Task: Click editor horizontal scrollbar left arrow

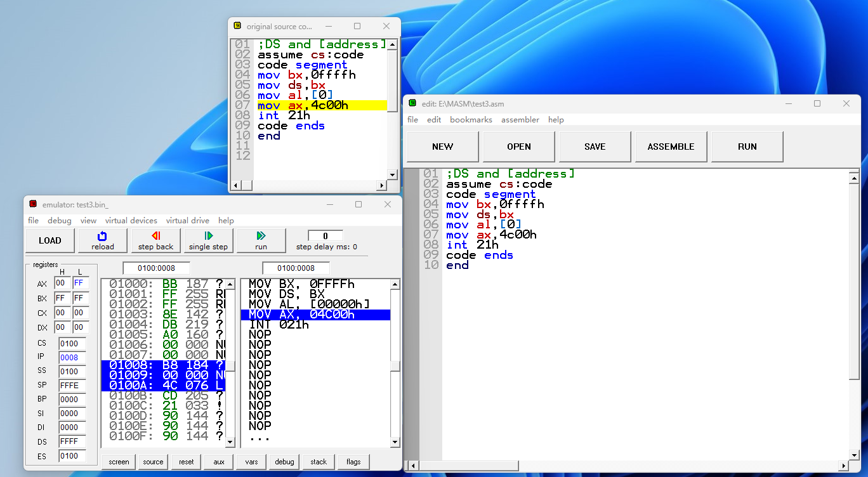Action: click(x=414, y=466)
